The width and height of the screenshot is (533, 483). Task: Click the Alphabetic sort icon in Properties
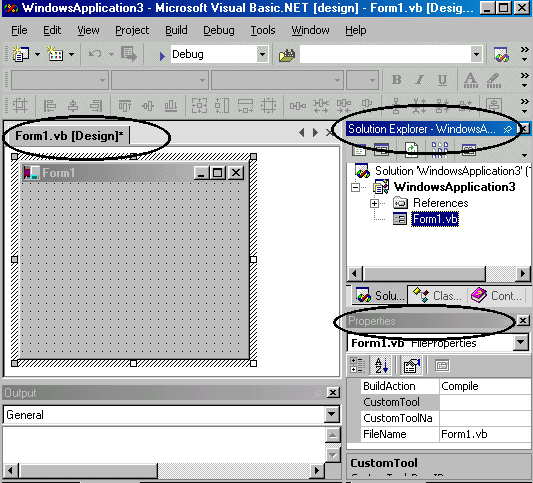point(381,365)
